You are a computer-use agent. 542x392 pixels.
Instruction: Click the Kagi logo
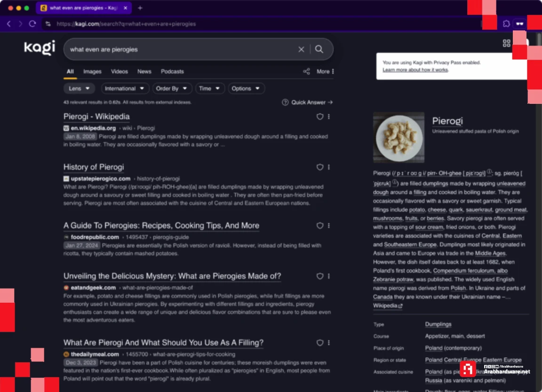40,48
